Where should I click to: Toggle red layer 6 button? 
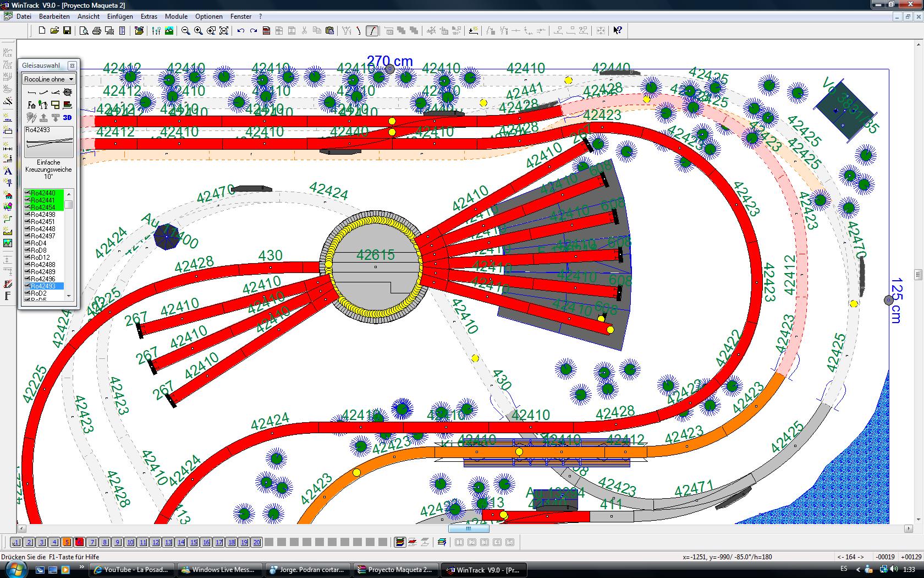(x=80, y=542)
